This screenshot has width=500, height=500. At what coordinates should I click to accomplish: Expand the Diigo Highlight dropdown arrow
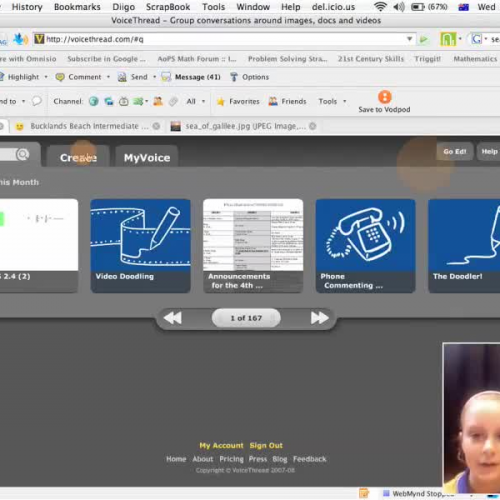coord(46,77)
